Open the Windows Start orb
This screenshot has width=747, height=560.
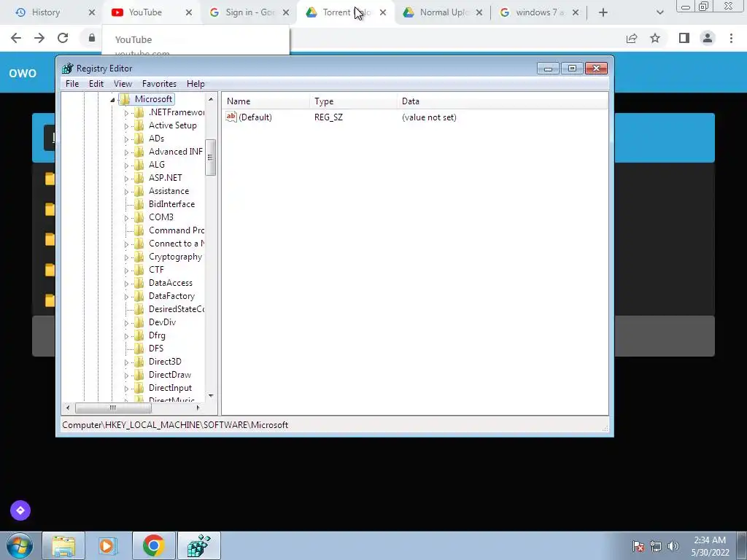[20, 545]
